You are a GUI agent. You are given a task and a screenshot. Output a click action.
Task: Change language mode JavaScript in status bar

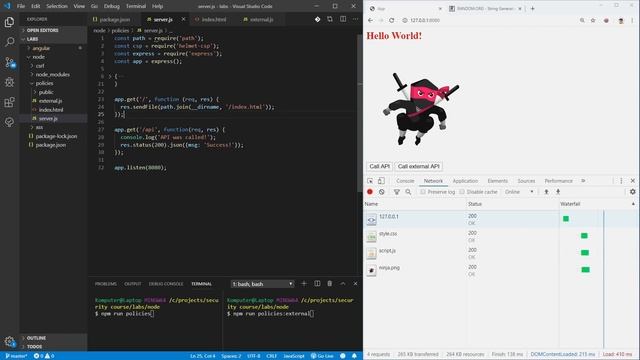294,356
